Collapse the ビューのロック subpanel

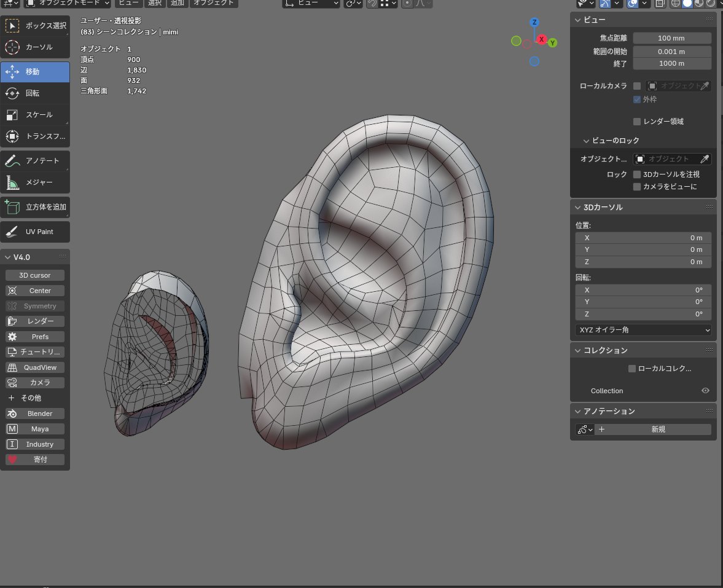[586, 141]
